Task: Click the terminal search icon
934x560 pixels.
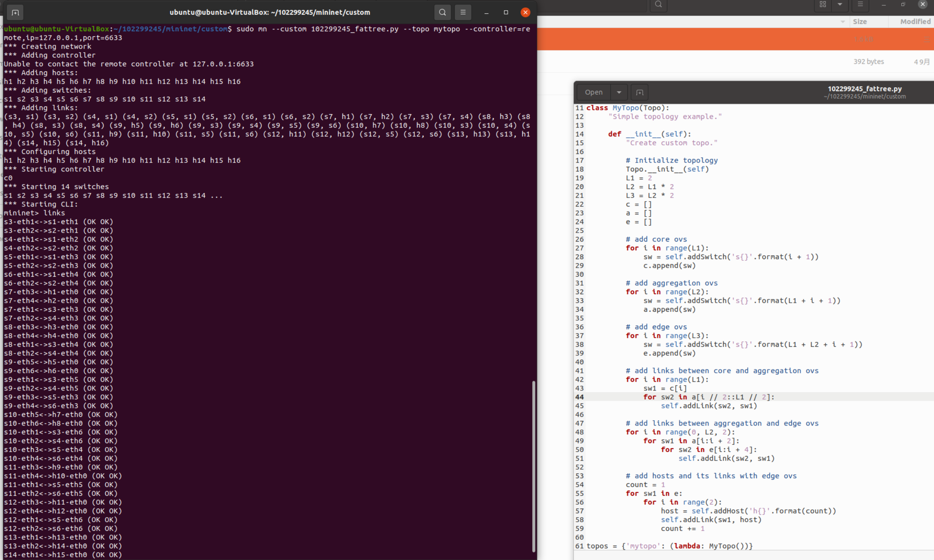Action: coord(442,12)
